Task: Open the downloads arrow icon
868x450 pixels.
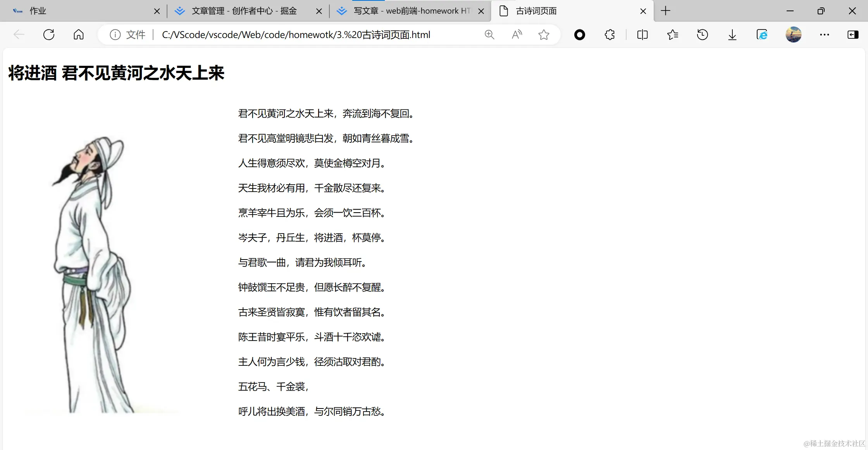Action: tap(732, 35)
